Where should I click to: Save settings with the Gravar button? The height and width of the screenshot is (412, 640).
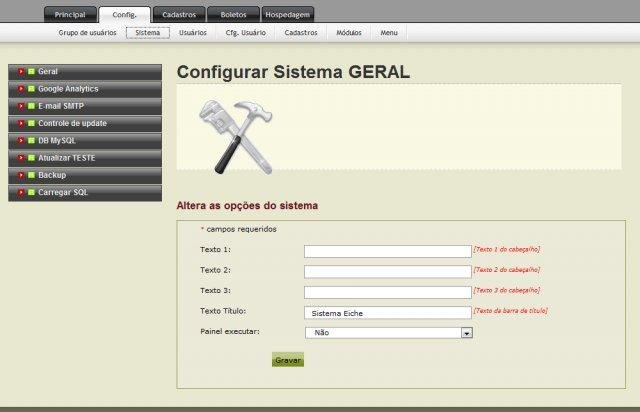[x=288, y=360]
